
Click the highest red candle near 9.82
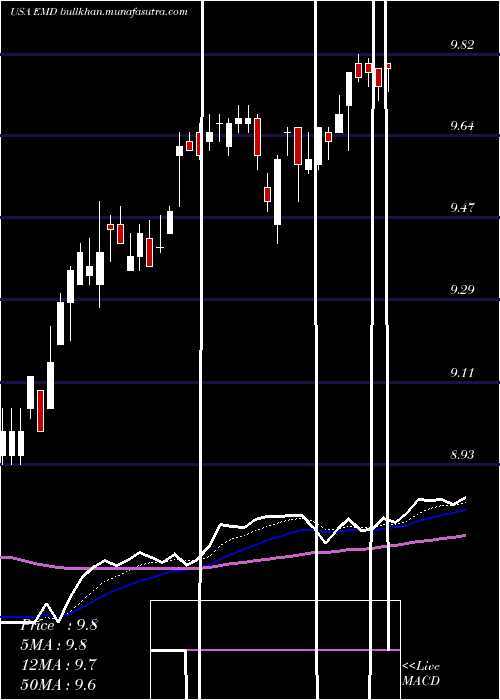[358, 70]
